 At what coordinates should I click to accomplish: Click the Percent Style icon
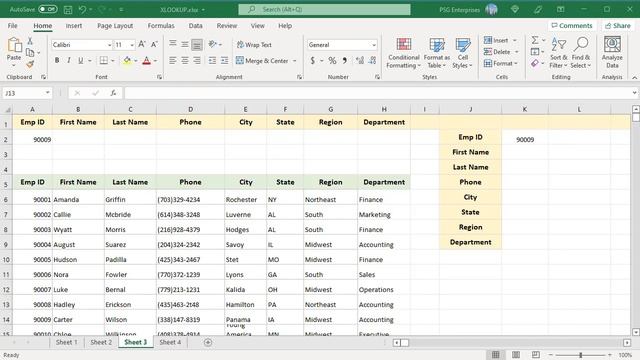click(x=332, y=60)
